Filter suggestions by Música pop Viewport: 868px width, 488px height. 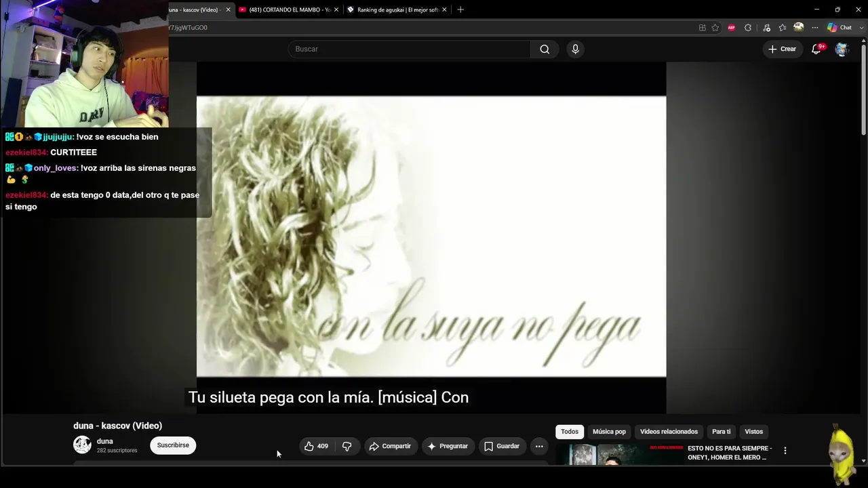pyautogui.click(x=609, y=432)
